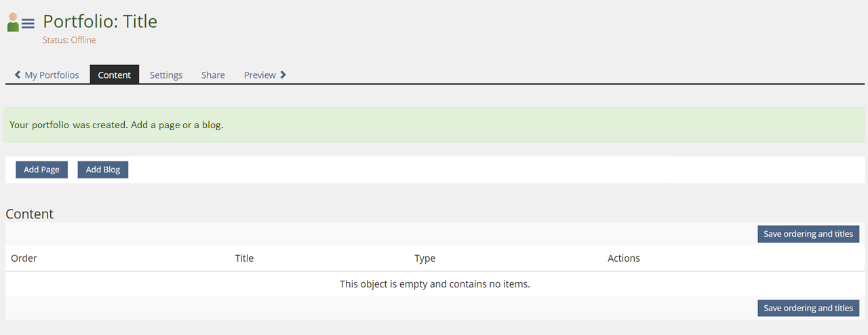Click the green portfolio created message

click(x=117, y=125)
